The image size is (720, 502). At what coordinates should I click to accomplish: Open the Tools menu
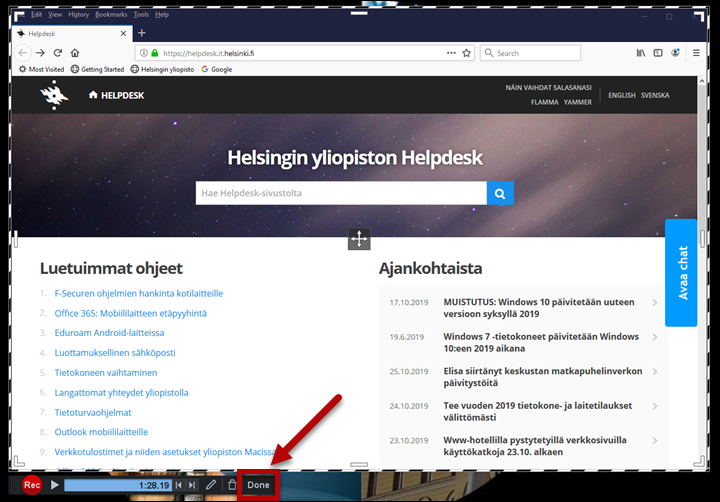tap(141, 15)
